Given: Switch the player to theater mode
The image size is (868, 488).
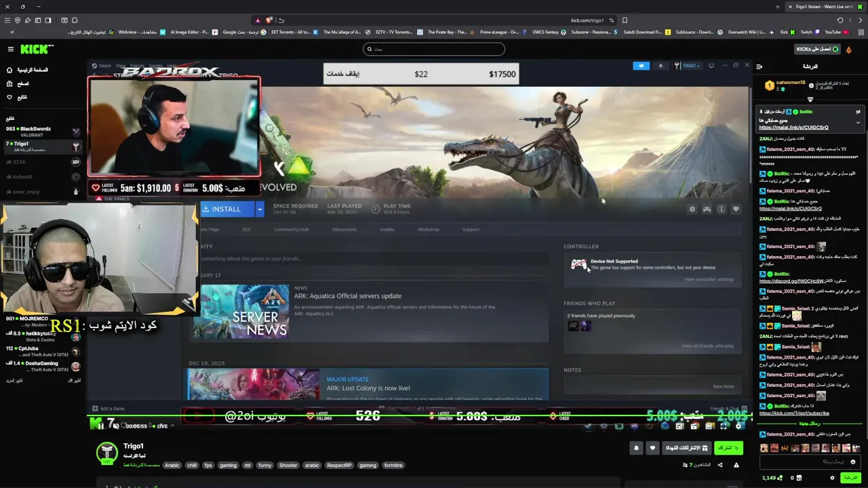Looking at the screenshot, I should (x=709, y=426).
